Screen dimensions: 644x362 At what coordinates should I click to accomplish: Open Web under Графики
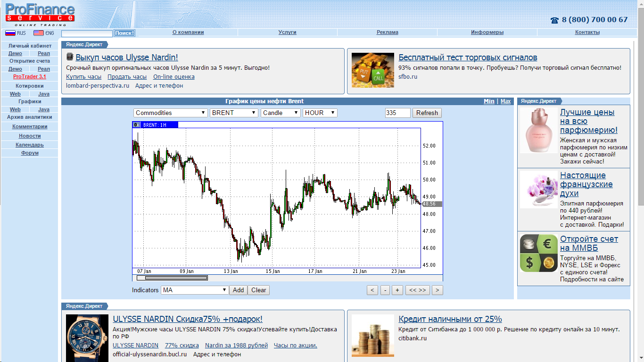[15, 109]
